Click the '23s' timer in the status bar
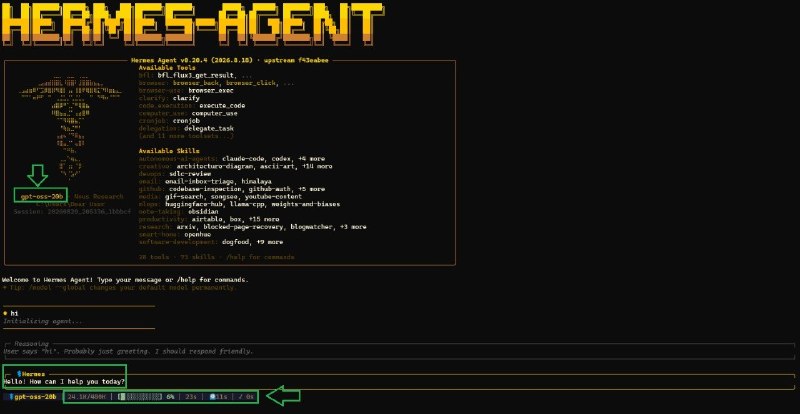Viewport: 800px width, 414px height. click(191, 397)
